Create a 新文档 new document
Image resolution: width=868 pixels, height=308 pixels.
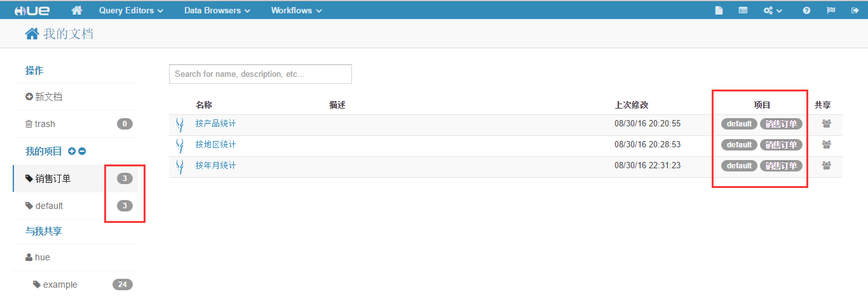click(x=44, y=97)
